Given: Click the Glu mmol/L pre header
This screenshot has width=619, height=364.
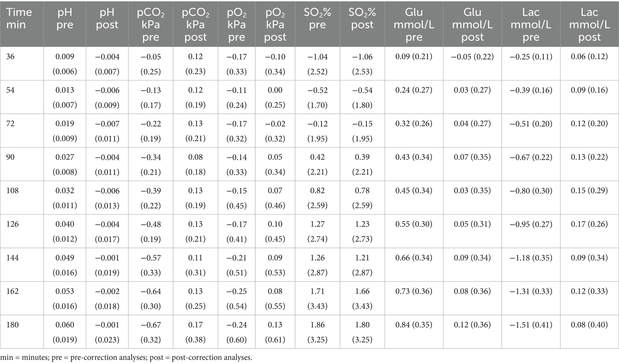Looking at the screenshot, I should (414, 25).
